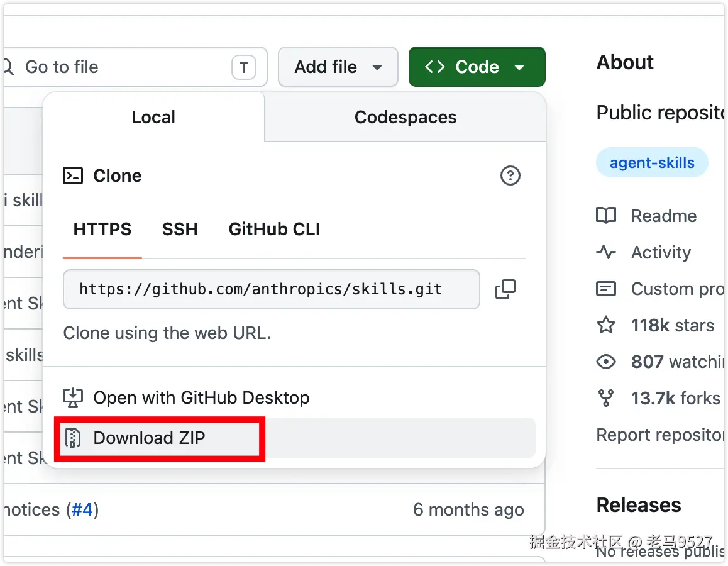Focus the Go to file search field
The height and width of the screenshot is (566, 728).
(x=134, y=67)
